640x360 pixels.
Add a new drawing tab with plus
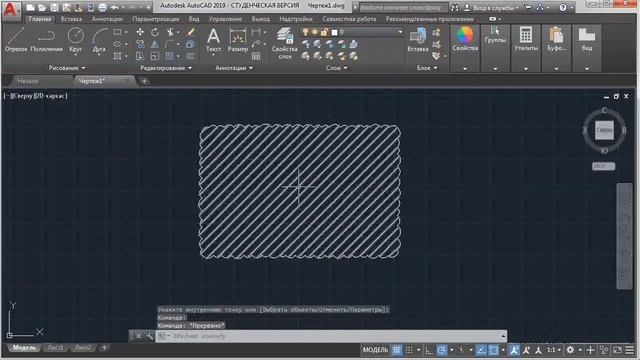tap(144, 81)
